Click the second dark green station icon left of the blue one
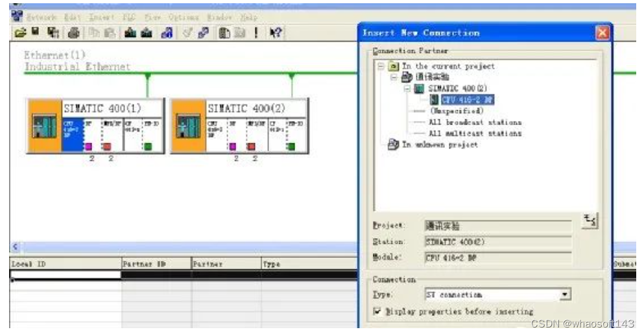 click(147, 32)
